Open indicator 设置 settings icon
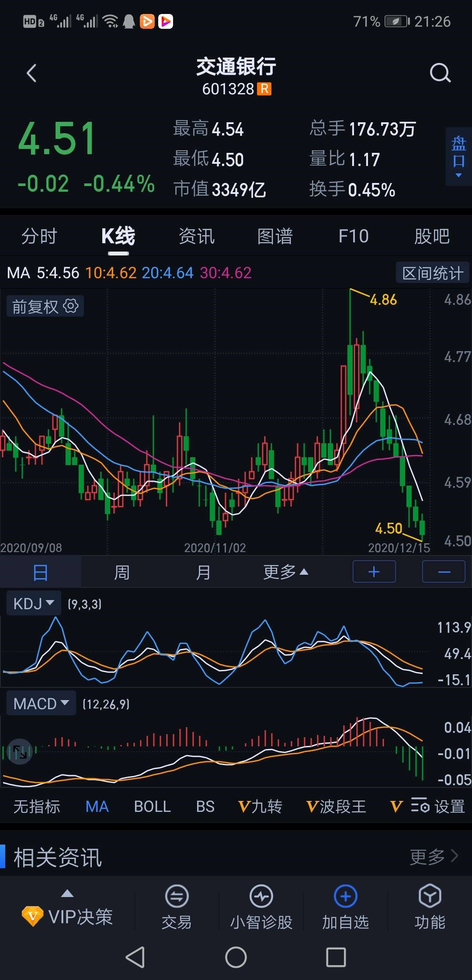 click(438, 806)
